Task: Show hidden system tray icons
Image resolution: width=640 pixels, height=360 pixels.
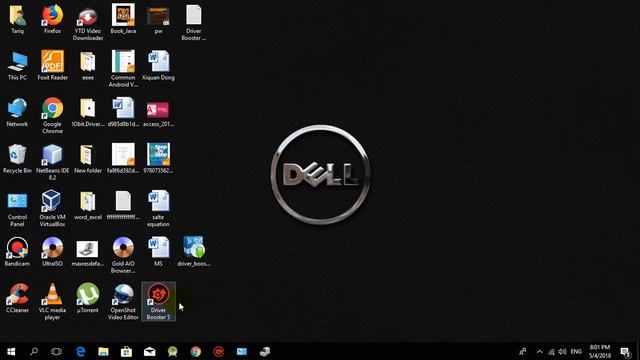Action: pyautogui.click(x=540, y=351)
